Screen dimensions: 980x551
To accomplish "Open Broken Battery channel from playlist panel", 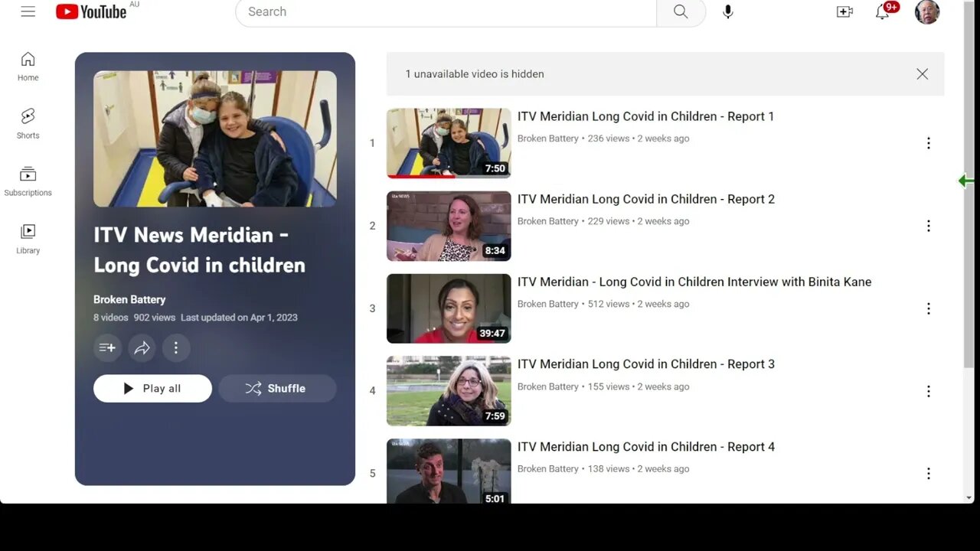I will click(129, 299).
